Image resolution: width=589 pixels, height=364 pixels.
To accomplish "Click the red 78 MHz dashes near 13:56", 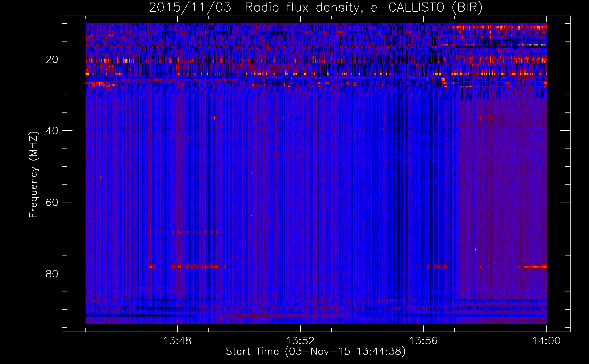I will click(437, 266).
